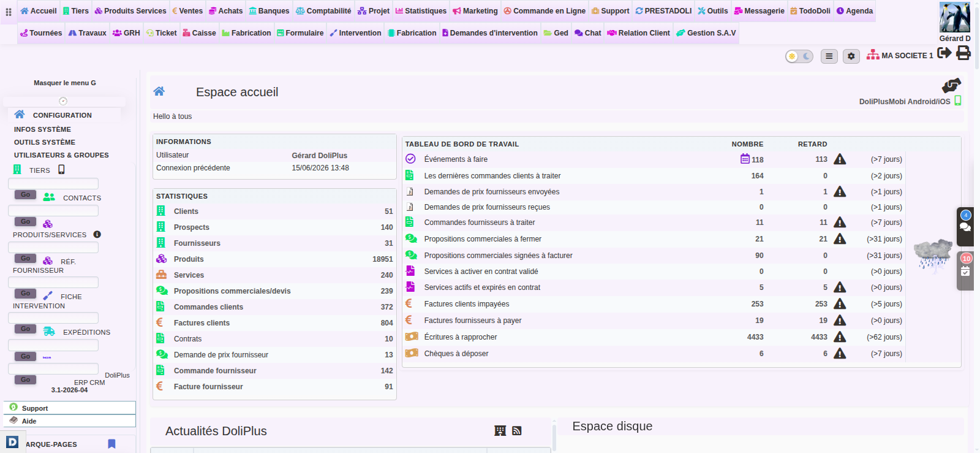Click Masquer le menu G
Viewport: 980px width, 453px height.
pyautogui.click(x=65, y=83)
